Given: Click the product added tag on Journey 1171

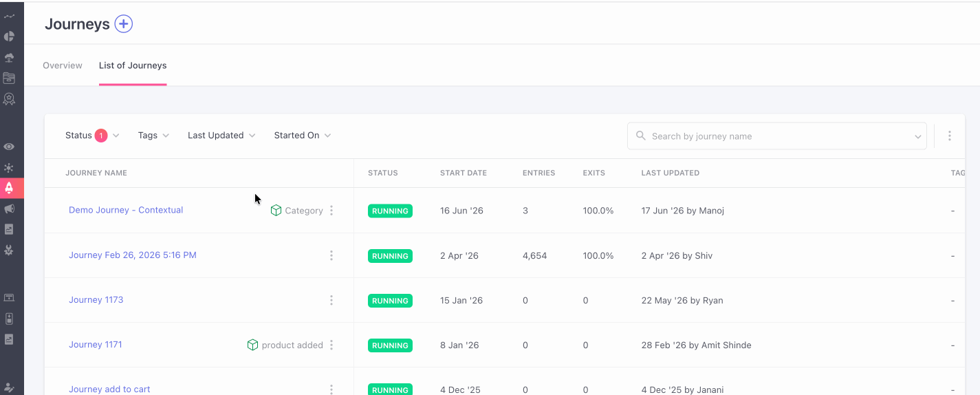Looking at the screenshot, I should pyautogui.click(x=285, y=345).
